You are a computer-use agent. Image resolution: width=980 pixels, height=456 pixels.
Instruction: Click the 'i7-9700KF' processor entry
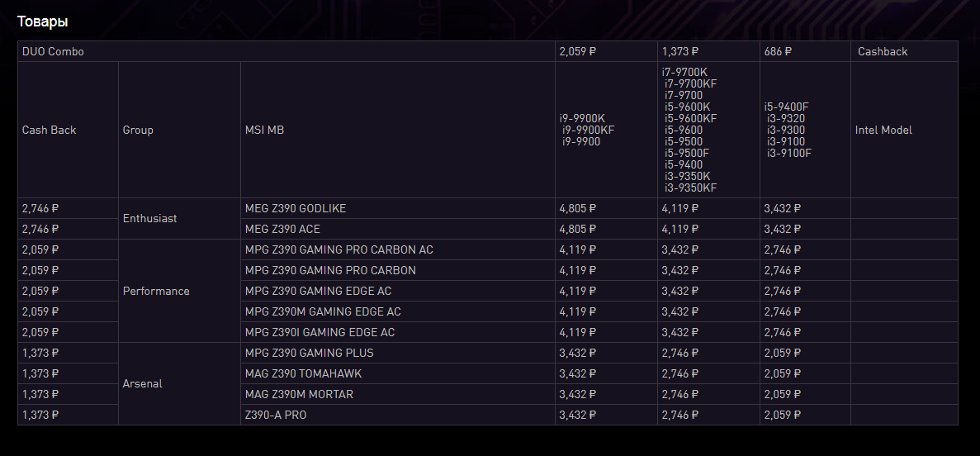691,83
